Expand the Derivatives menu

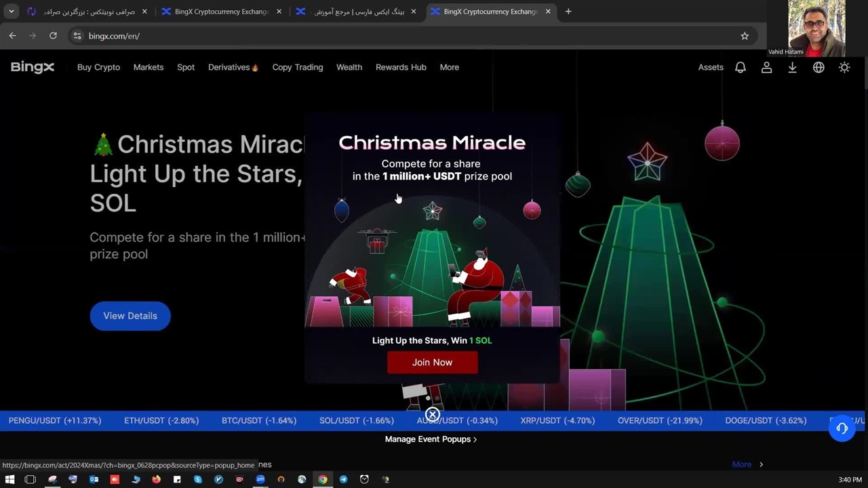[233, 67]
